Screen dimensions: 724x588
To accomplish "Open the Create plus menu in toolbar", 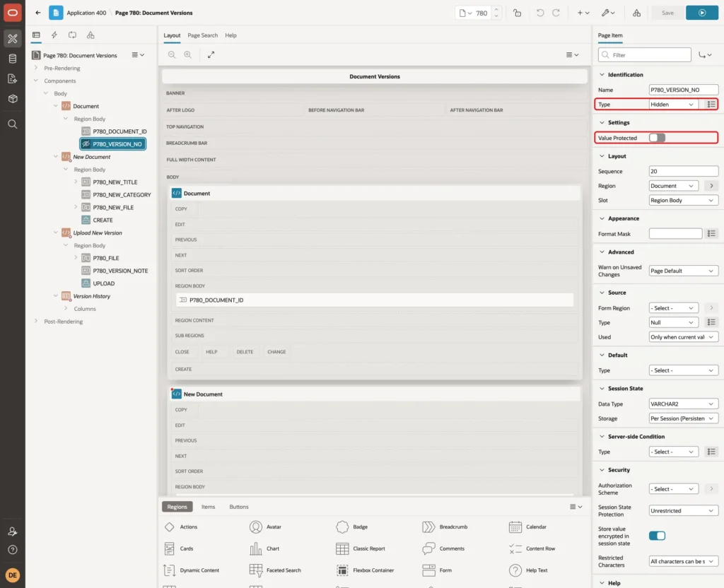I will [583, 13].
